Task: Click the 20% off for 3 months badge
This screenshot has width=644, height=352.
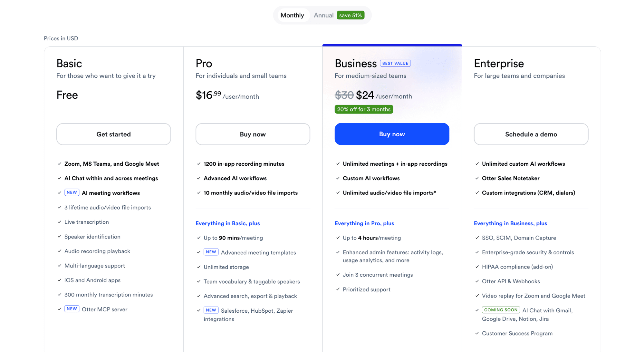Action: [364, 109]
